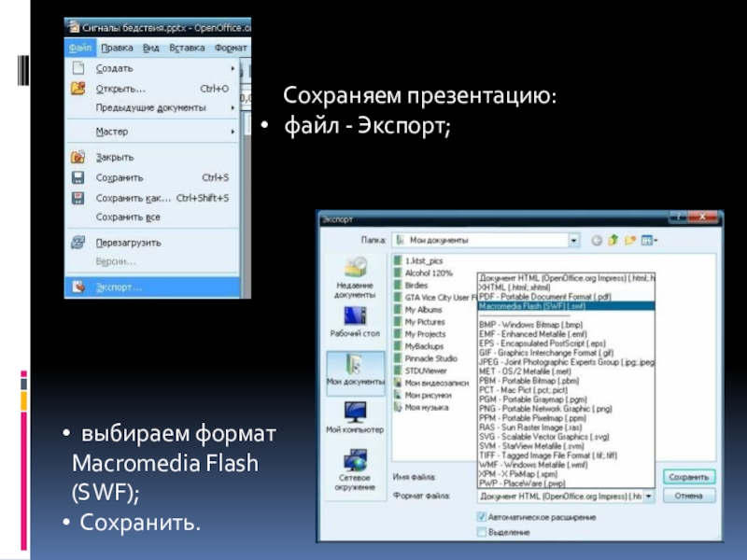Select JPEG format in the list
The image size is (747, 560).
click(x=566, y=362)
